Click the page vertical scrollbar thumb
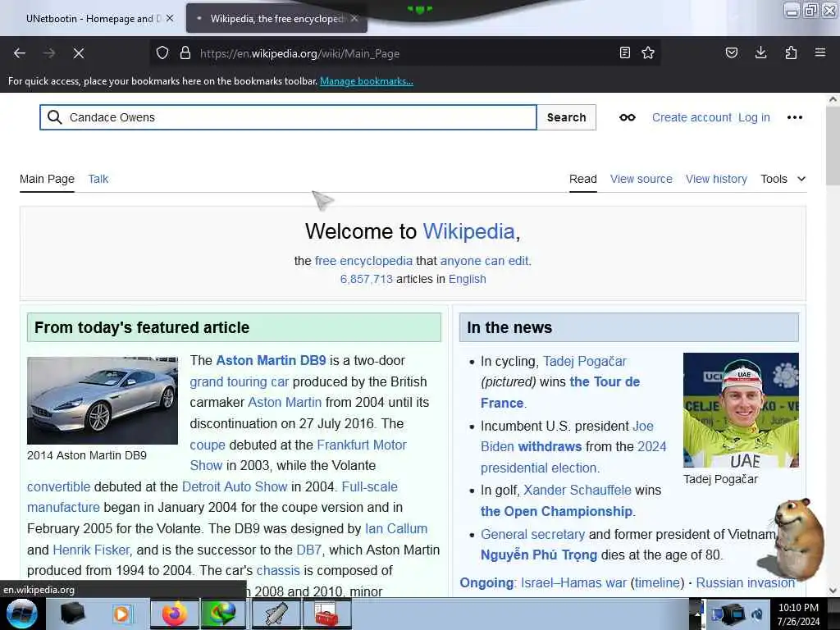 (833, 146)
